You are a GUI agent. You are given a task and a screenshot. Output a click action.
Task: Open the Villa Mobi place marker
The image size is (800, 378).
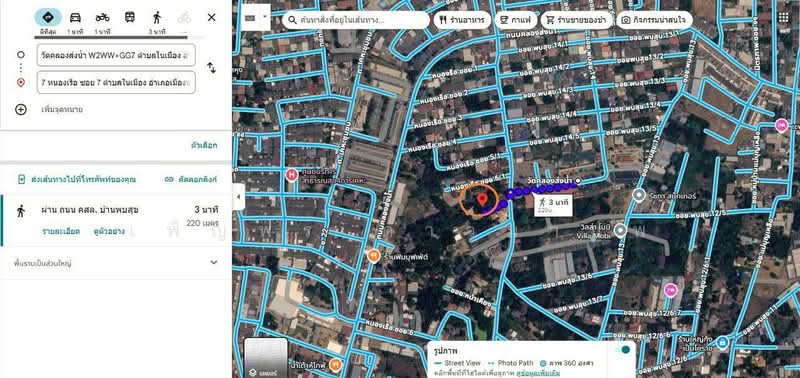coord(620,231)
